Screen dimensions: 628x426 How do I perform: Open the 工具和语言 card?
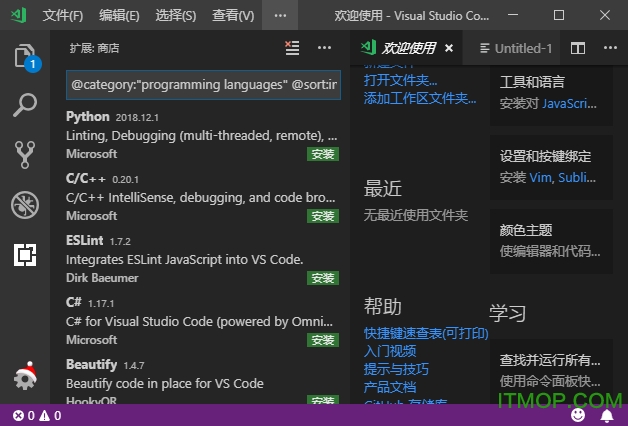tap(551, 95)
